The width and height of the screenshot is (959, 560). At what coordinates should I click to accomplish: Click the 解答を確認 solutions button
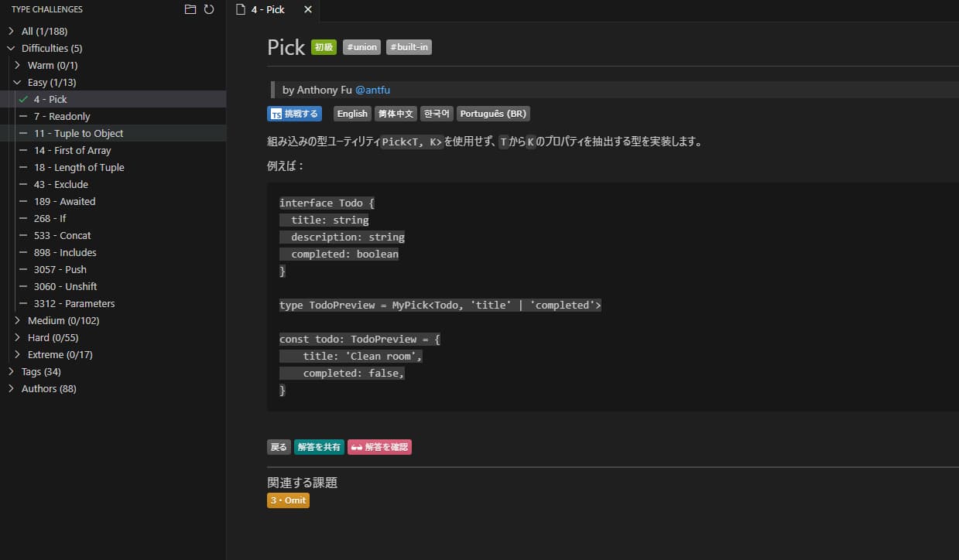click(x=379, y=447)
